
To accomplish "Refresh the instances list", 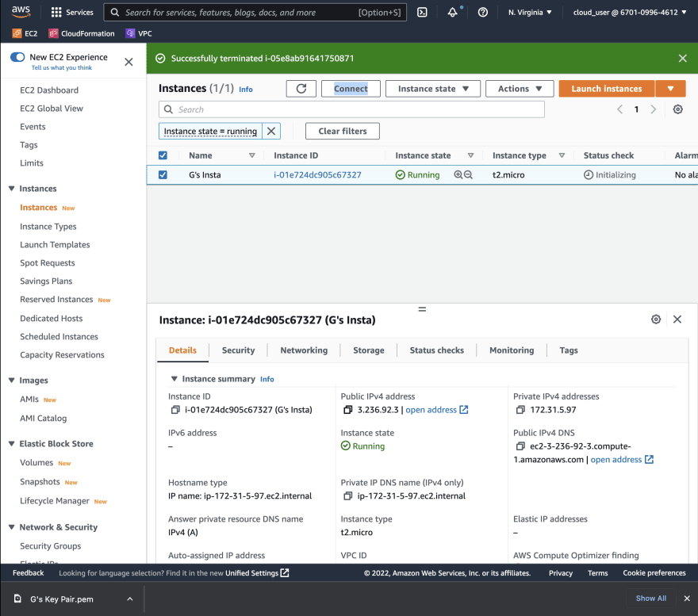I will pos(301,89).
